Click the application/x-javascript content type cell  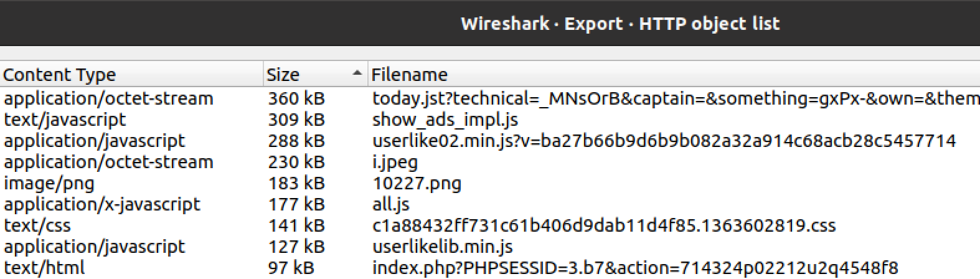point(102,204)
